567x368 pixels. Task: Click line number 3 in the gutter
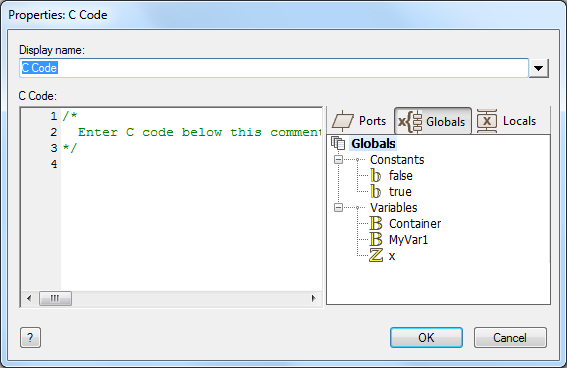click(54, 148)
